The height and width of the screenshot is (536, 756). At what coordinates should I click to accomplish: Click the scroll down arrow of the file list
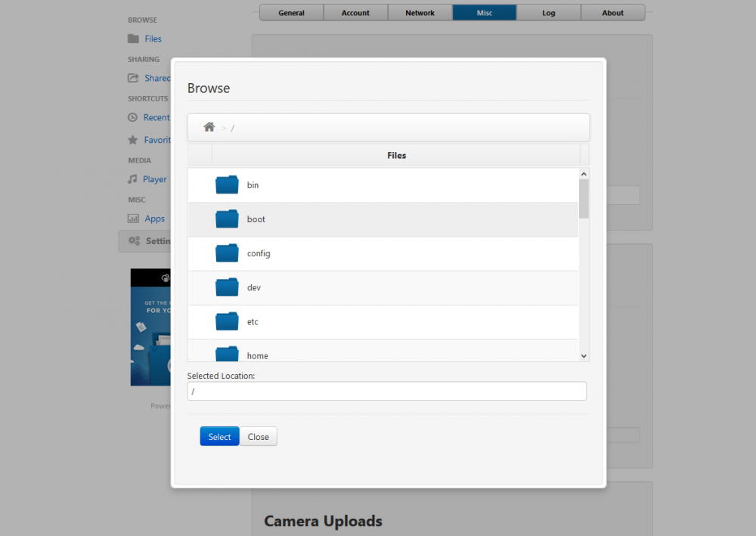pos(584,356)
